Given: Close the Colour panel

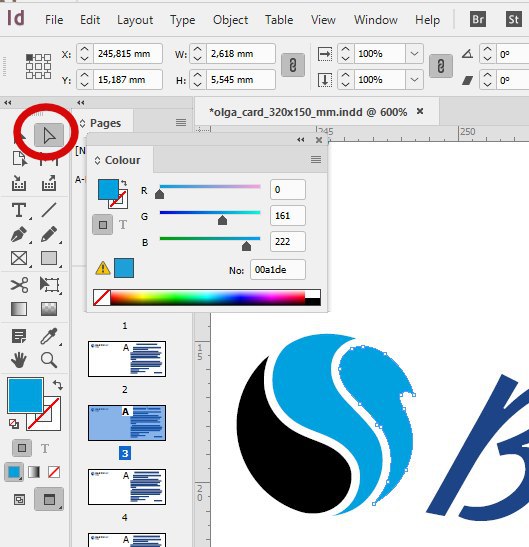Looking at the screenshot, I should coord(319,140).
